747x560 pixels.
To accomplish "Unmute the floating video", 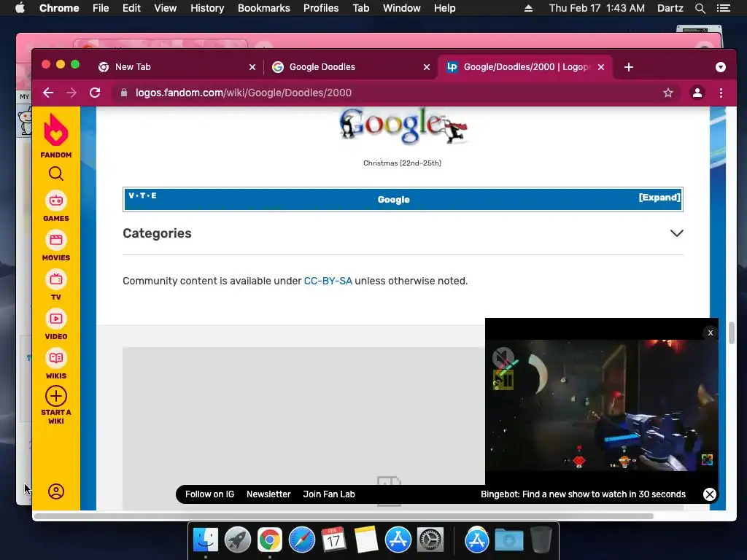I will pyautogui.click(x=503, y=357).
